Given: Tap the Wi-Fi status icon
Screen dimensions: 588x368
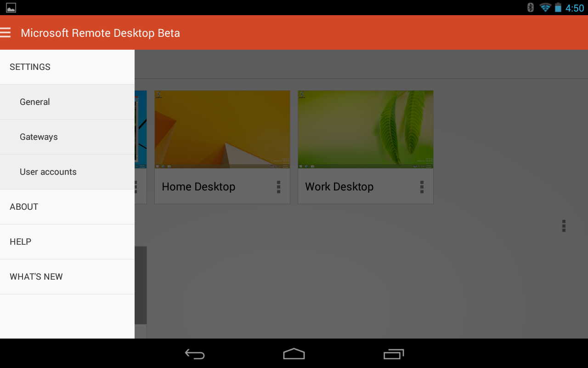Looking at the screenshot, I should tap(545, 7).
